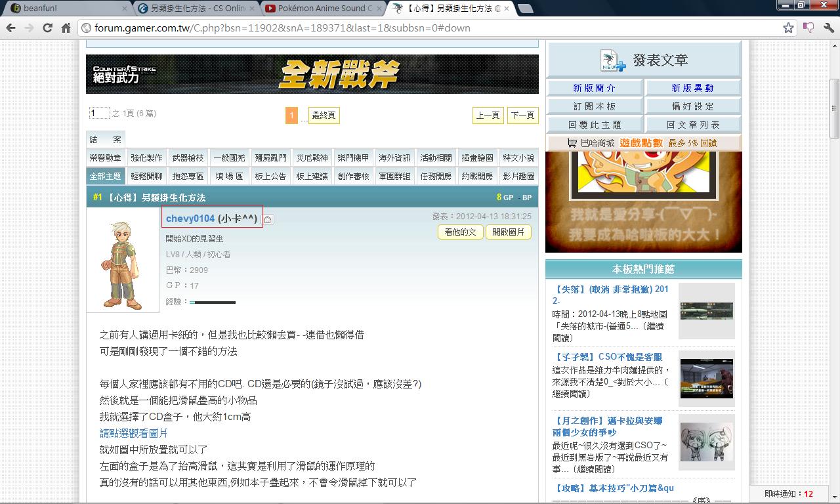Image resolution: width=840 pixels, height=504 pixels.
Task: Open the 軍團群組 category
Action: pyautogui.click(x=394, y=176)
